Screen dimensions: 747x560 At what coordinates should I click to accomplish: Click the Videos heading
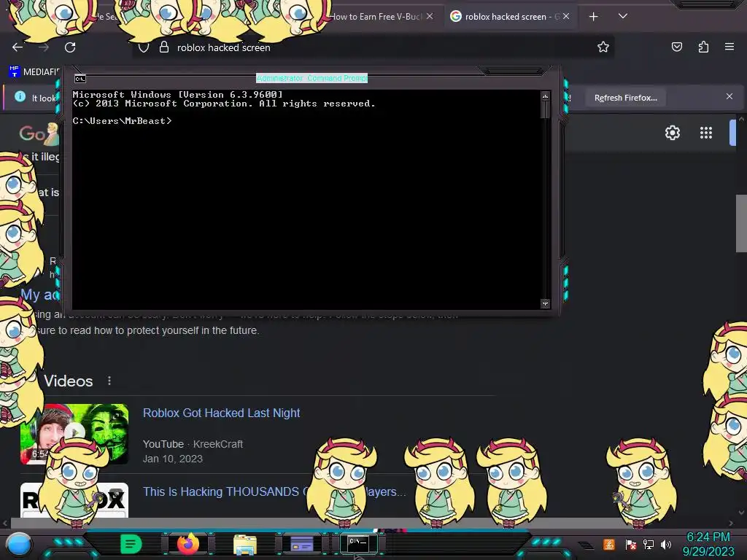[68, 381]
